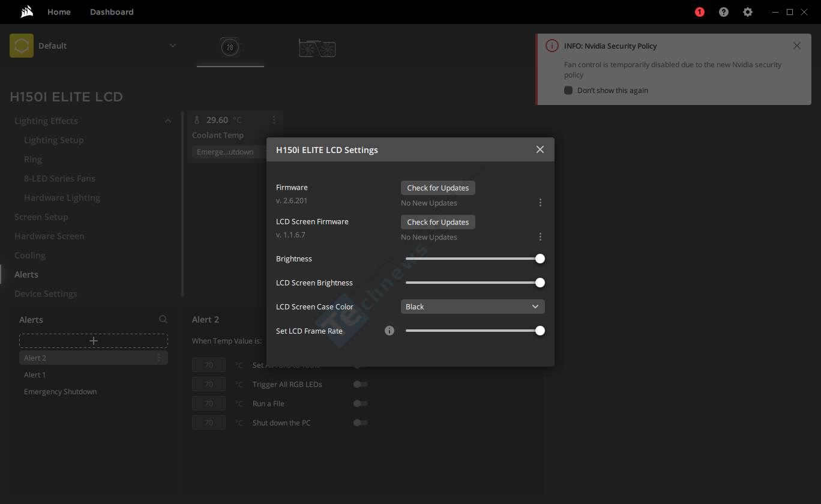
Task: Open Screen Setup in sidebar
Action: pos(41,217)
